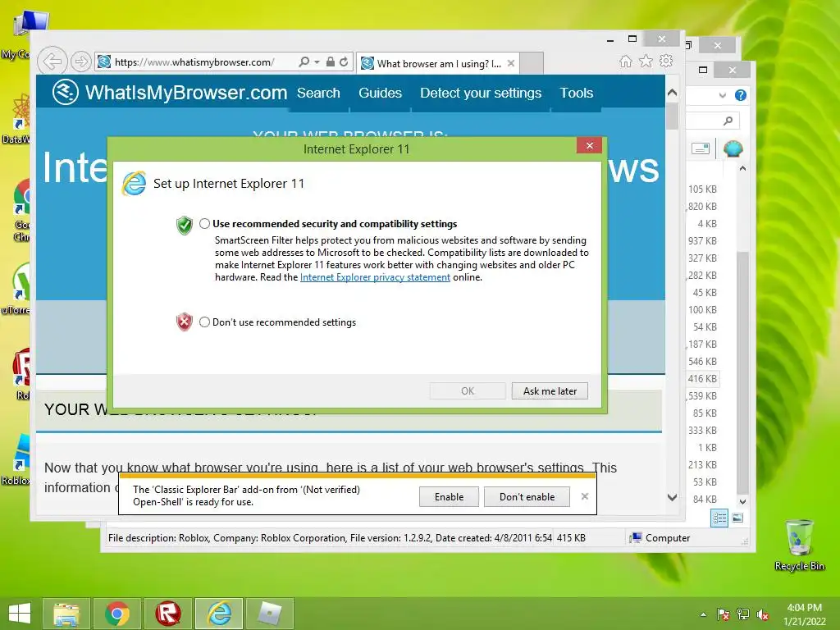Click the Explorer preview pane icon
Screen dimensions: 840x630
click(x=701, y=148)
